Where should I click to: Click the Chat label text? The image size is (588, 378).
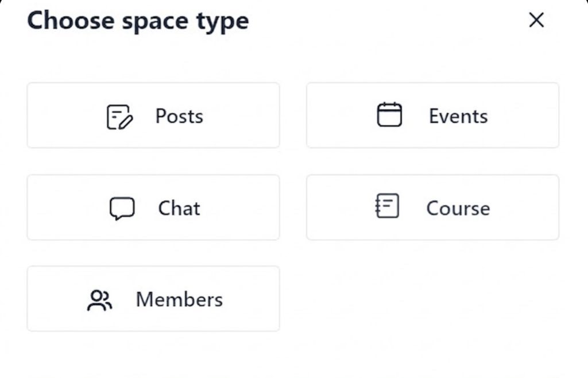(178, 208)
